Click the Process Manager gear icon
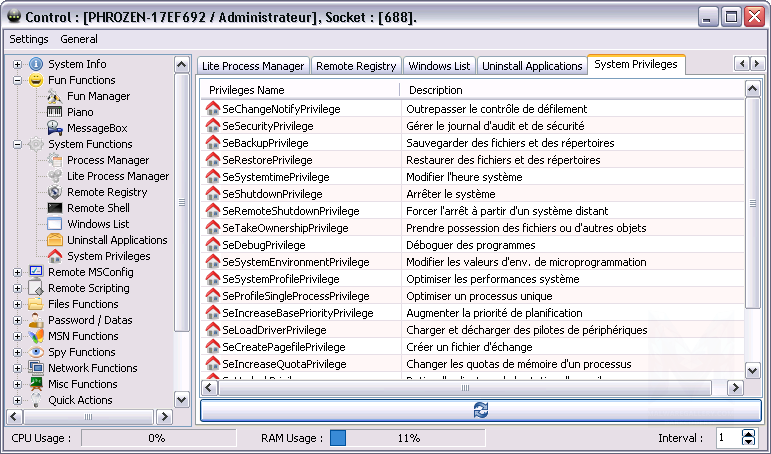The width and height of the screenshot is (771, 454). tap(55, 160)
